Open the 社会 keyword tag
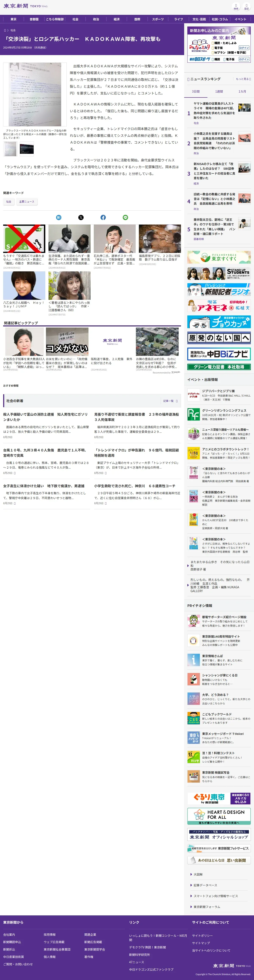254x980 pixels. click(9, 202)
